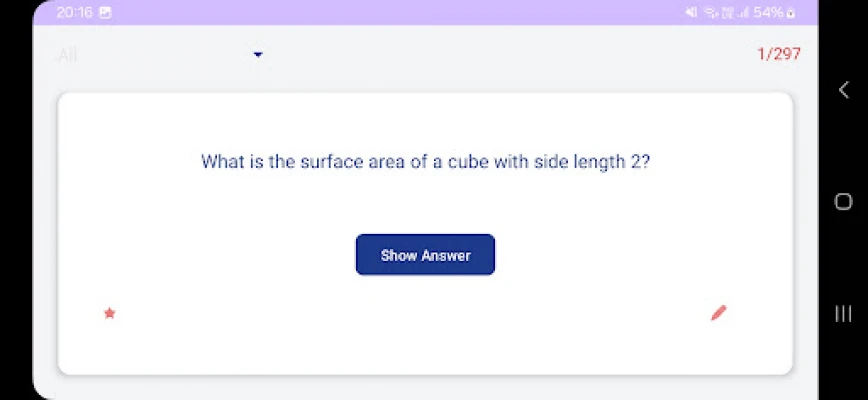Tap the 20:16 clock in status bar
Screen dimensions: 868x400
click(74, 13)
